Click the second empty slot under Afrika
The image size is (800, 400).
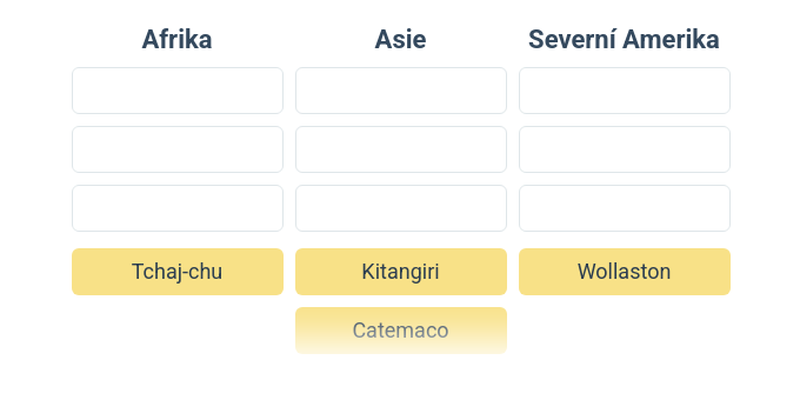177,149
